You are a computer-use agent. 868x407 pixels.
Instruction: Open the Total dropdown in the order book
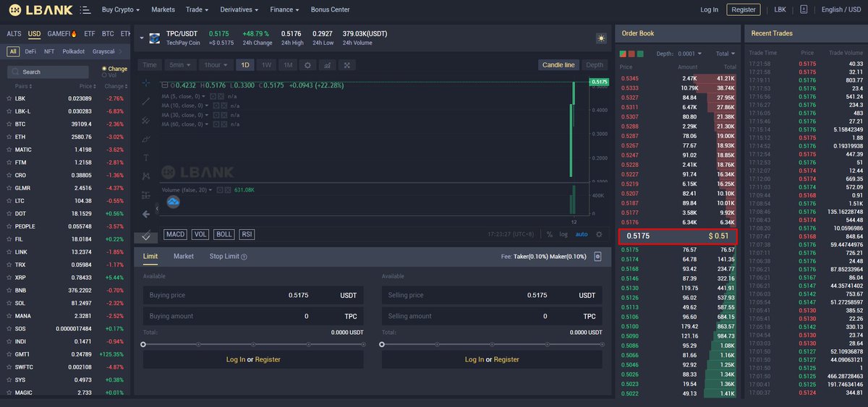[x=725, y=54]
